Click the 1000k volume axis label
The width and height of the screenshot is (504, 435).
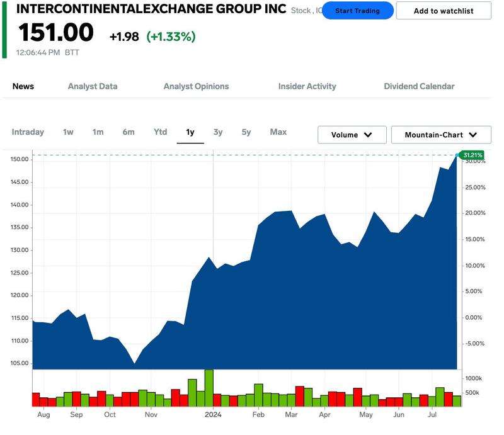pyautogui.click(x=474, y=378)
